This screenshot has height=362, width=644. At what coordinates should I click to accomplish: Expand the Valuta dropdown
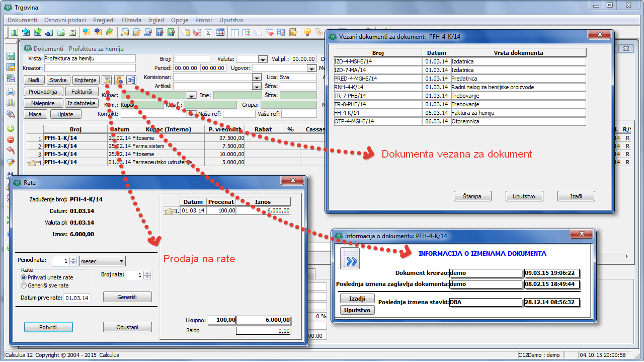(x=263, y=59)
